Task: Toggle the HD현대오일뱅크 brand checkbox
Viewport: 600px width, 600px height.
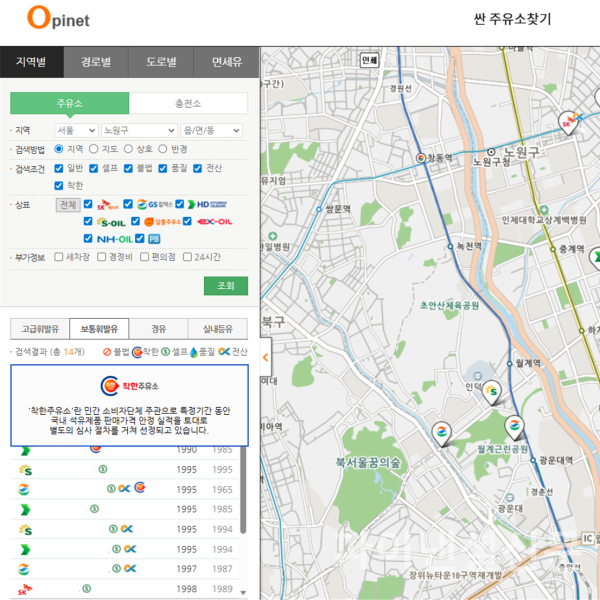Action: pos(180,204)
